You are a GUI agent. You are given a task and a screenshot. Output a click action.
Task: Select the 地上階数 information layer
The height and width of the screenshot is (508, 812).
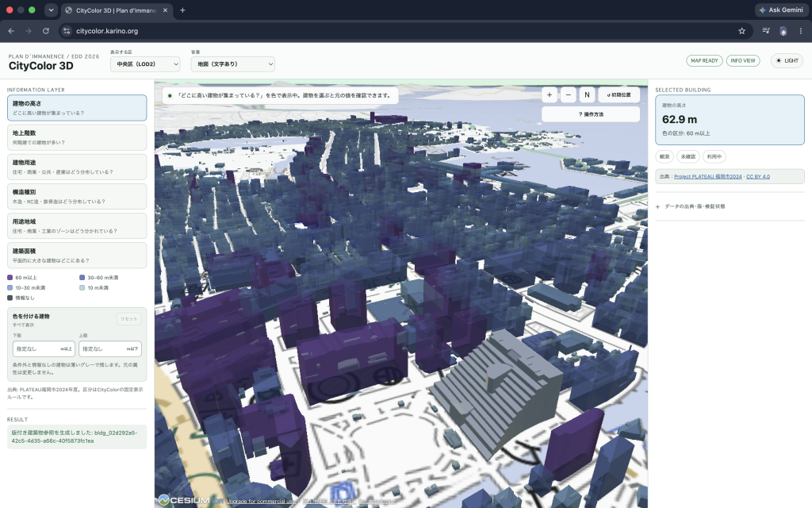pyautogui.click(x=77, y=137)
